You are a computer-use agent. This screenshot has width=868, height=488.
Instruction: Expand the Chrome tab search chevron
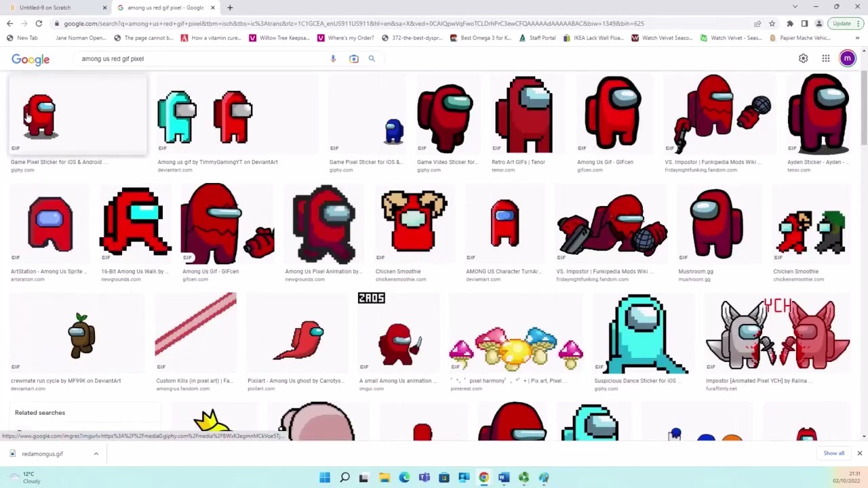click(x=795, y=7)
